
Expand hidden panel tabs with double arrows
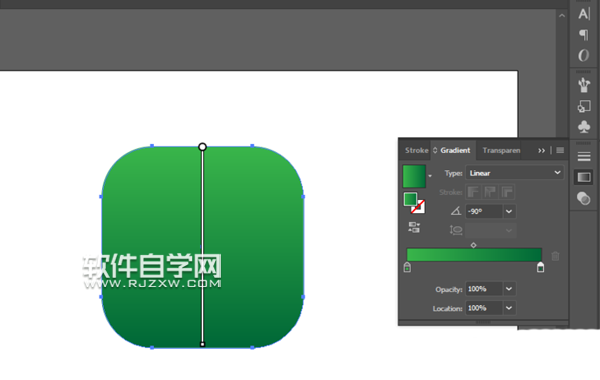(541, 151)
